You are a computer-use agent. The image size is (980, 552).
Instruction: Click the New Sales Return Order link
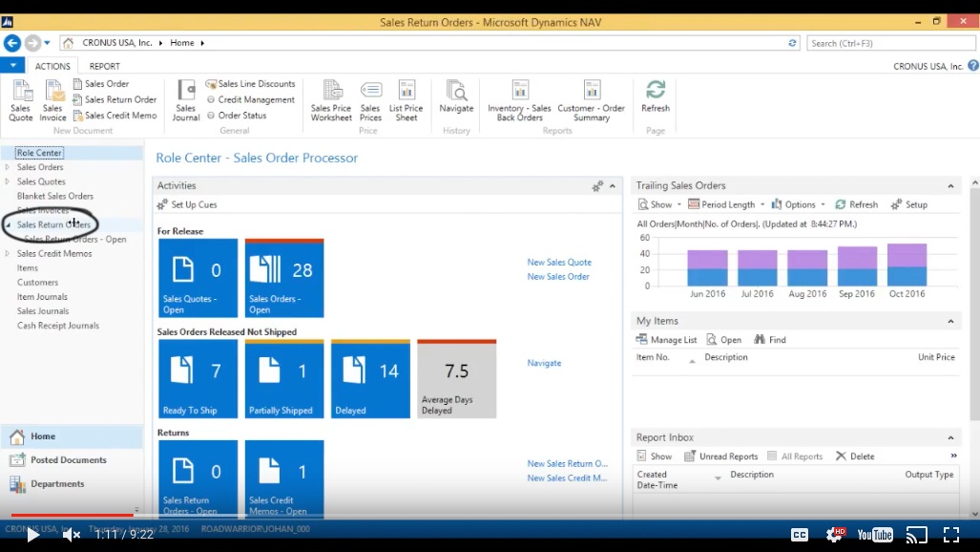[x=567, y=464]
